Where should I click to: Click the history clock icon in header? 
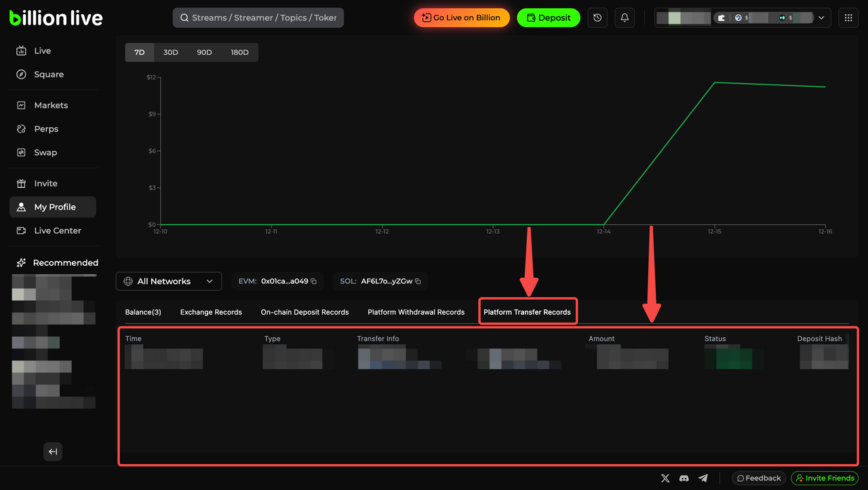click(597, 18)
